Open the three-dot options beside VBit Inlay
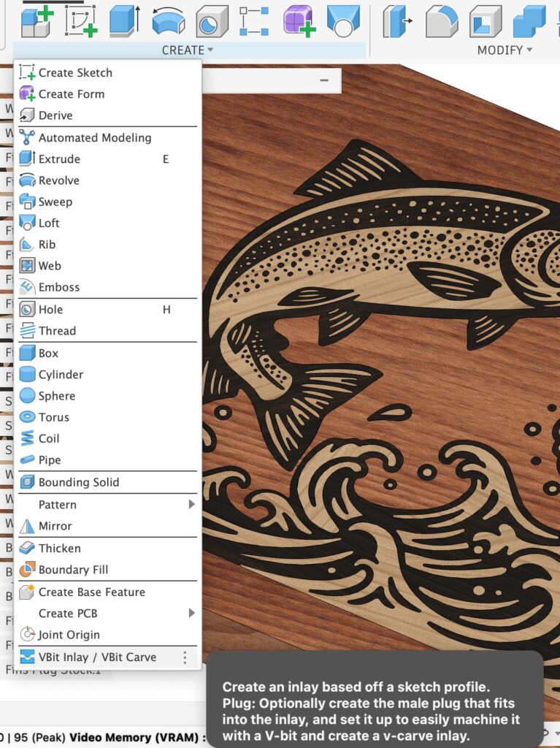This screenshot has height=748, width=560. coord(185,657)
